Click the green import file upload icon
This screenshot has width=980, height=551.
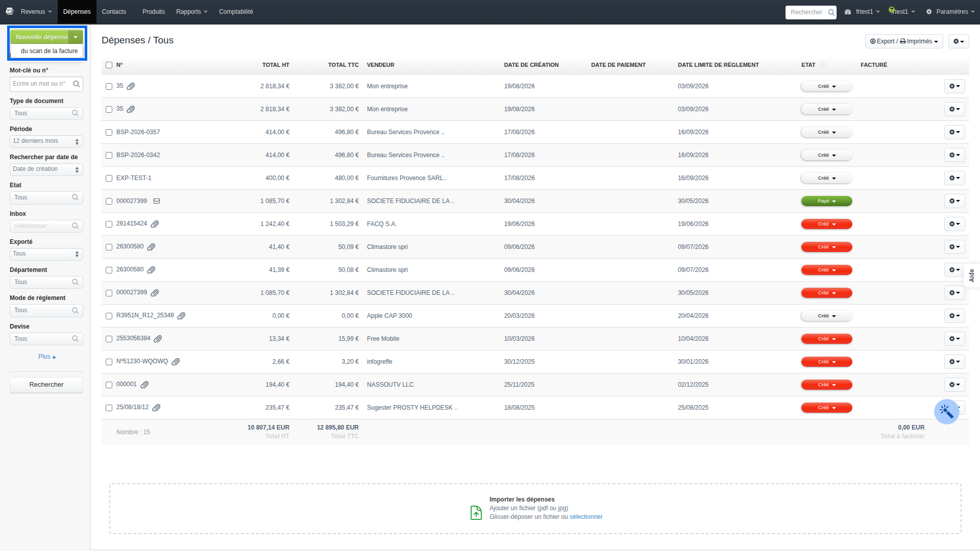click(x=476, y=512)
